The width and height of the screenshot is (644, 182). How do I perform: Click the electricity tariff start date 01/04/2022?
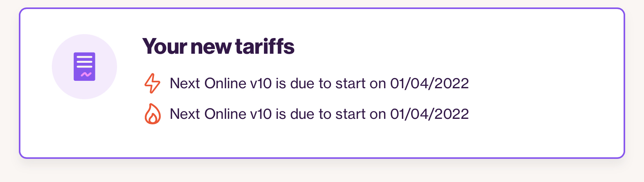click(x=429, y=84)
